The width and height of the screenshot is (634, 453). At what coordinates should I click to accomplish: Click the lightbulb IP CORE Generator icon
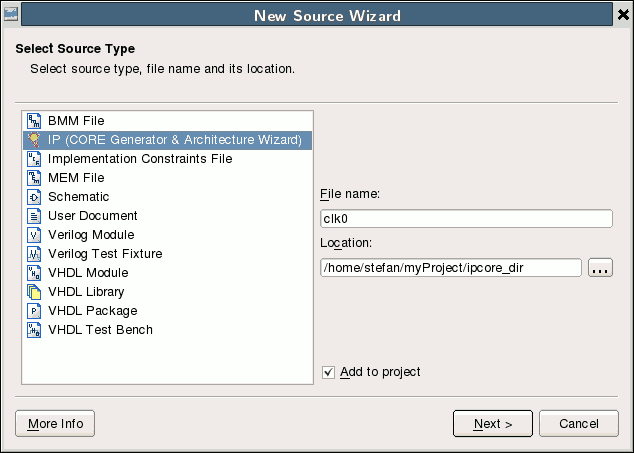click(x=33, y=140)
